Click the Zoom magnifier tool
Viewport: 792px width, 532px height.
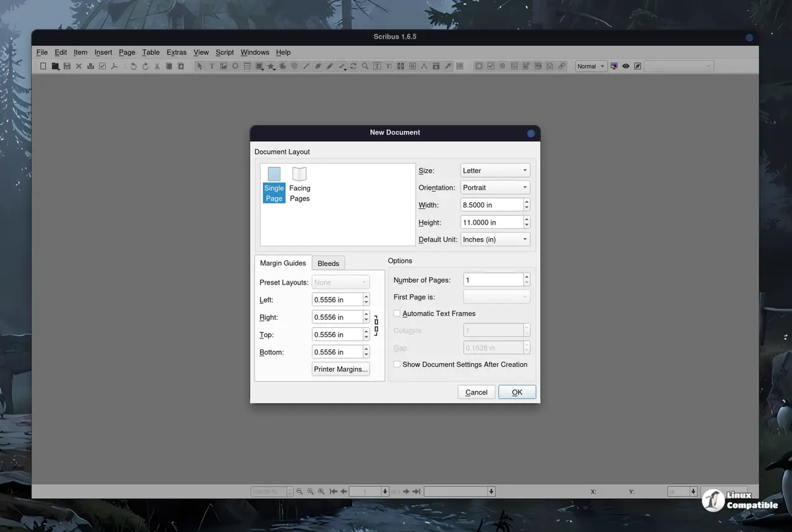coord(365,66)
